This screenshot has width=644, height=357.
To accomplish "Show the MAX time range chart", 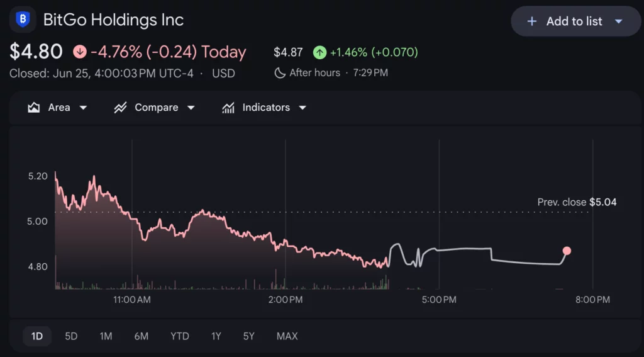I will coord(287,336).
